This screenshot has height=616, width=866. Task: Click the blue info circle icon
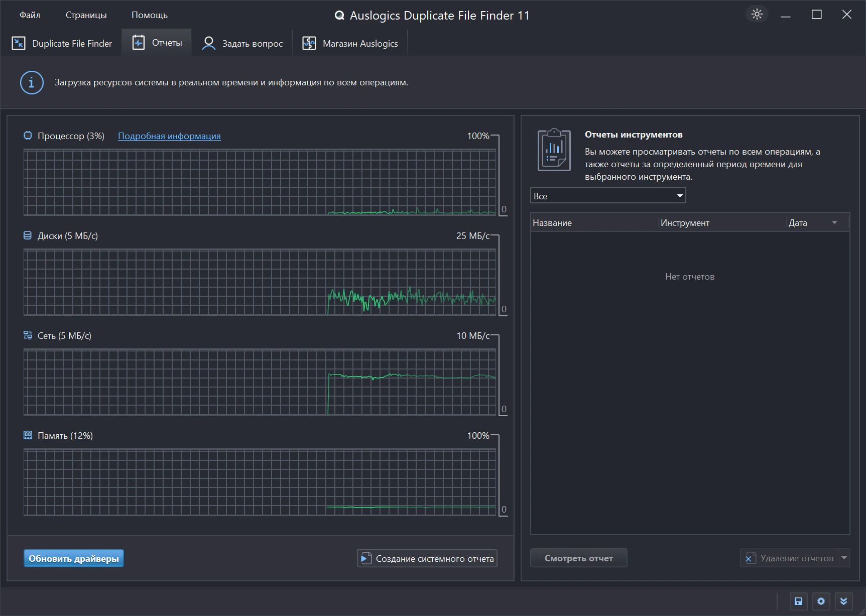tap(32, 82)
